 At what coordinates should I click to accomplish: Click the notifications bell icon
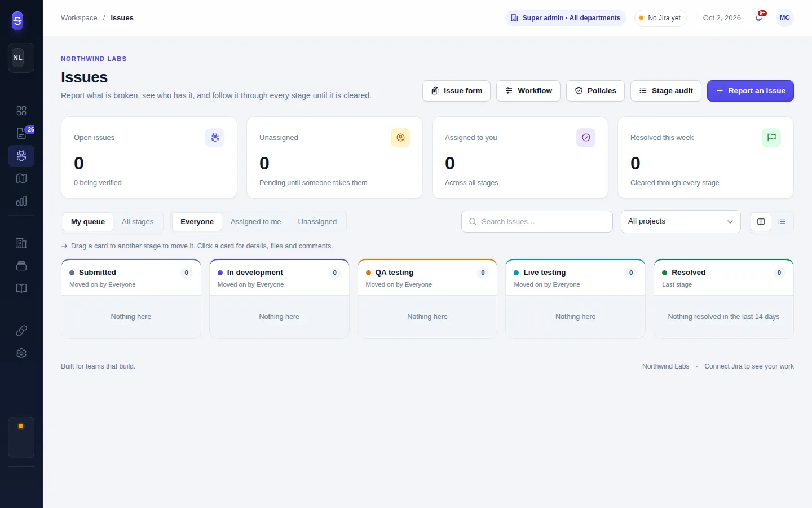pyautogui.click(x=759, y=18)
